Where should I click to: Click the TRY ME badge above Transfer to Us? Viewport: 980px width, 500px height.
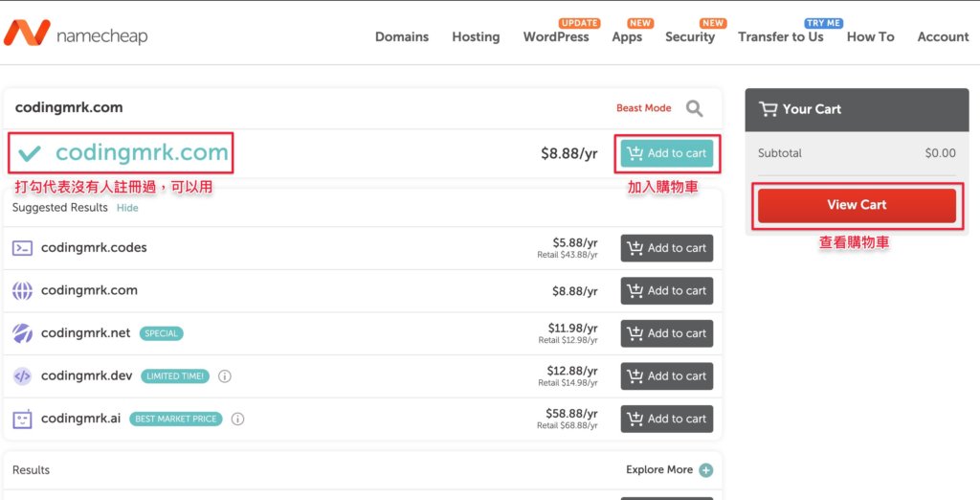pyautogui.click(x=824, y=23)
